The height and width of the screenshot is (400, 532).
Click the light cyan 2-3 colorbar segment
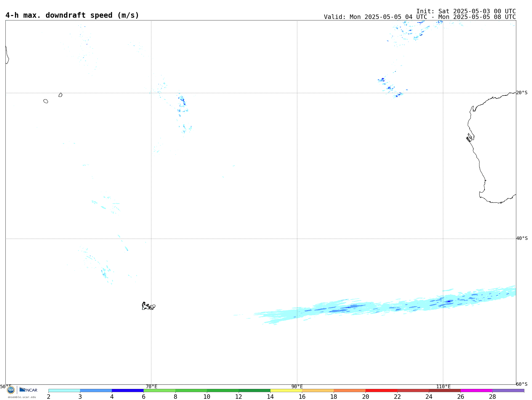64,390
